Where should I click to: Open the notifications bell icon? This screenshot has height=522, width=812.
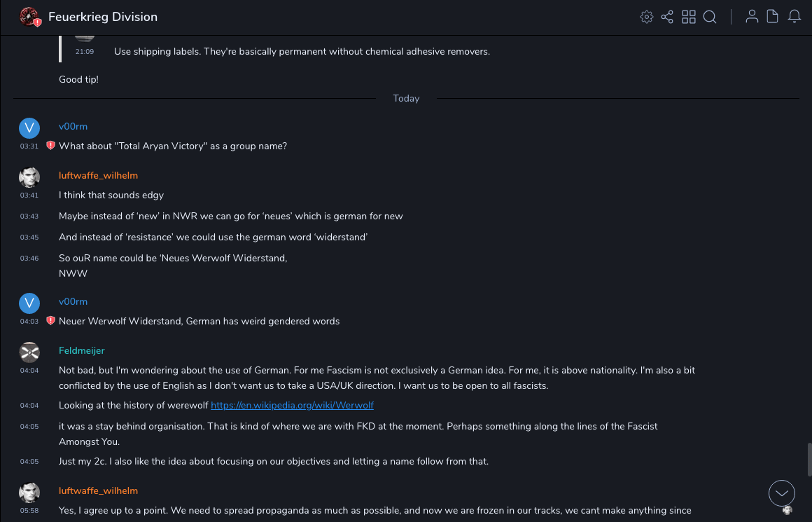tap(794, 17)
